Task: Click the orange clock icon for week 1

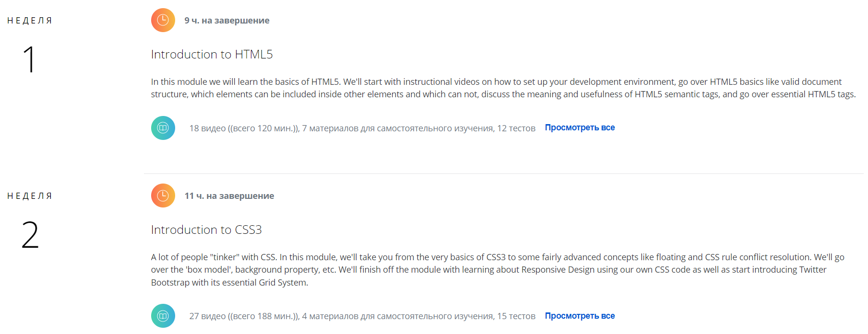Action: click(x=163, y=20)
